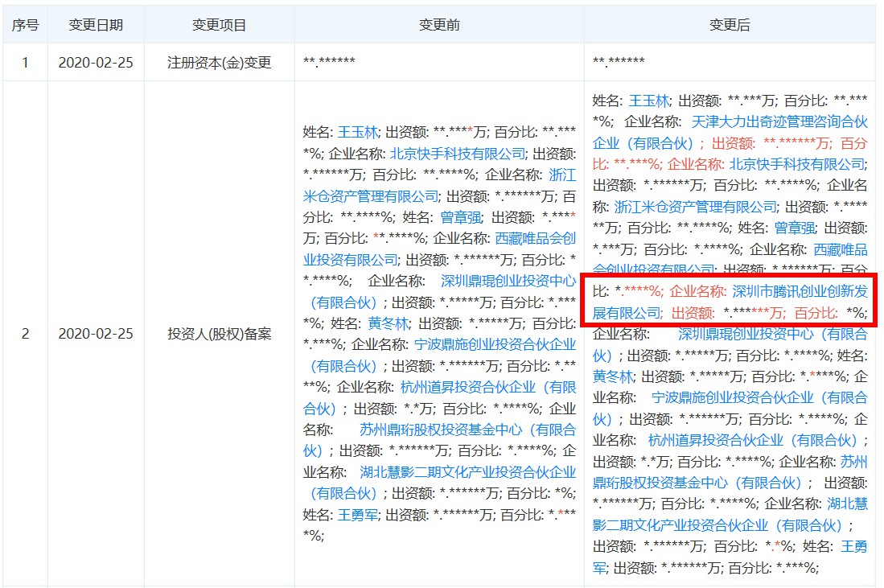This screenshot has height=588, width=884.
Task: Click masked value in row 1 变更前
Action: (x=329, y=61)
